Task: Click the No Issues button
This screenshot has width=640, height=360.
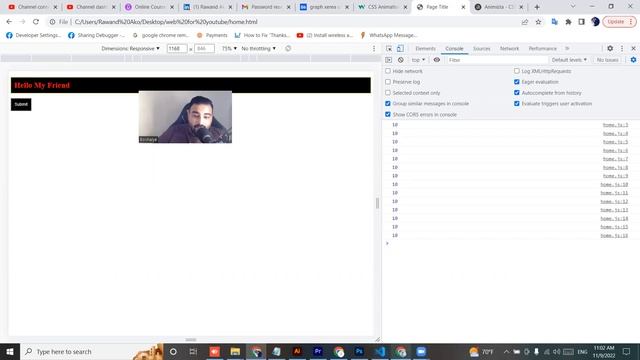Action: tap(607, 60)
